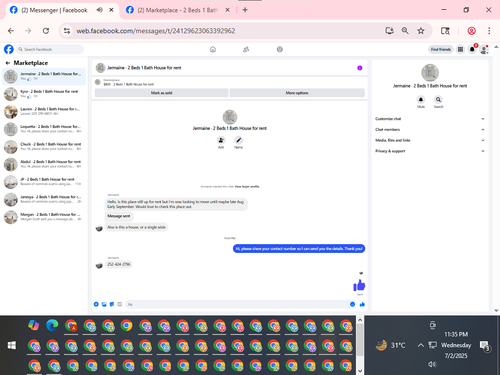Mute the Messenger tab audio speaker icon
This screenshot has height=375, width=500.
99,10
